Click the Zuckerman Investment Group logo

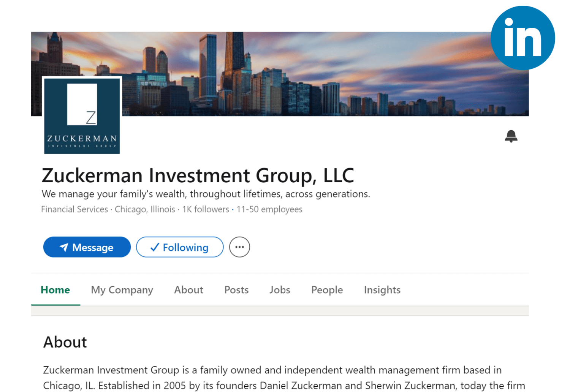point(82,115)
